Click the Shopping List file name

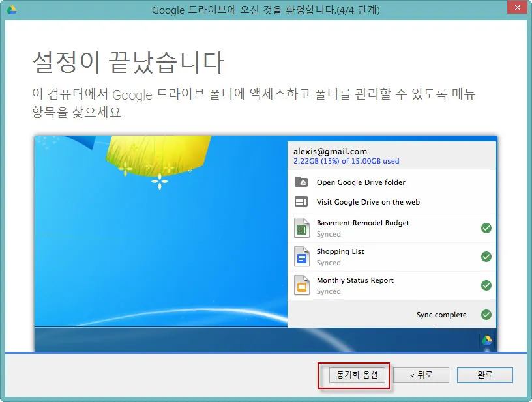[340, 251]
